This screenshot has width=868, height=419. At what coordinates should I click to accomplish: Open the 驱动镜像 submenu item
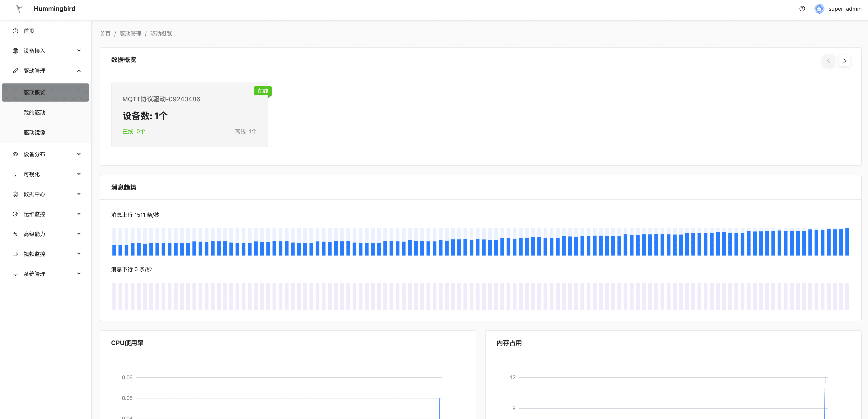click(x=45, y=132)
